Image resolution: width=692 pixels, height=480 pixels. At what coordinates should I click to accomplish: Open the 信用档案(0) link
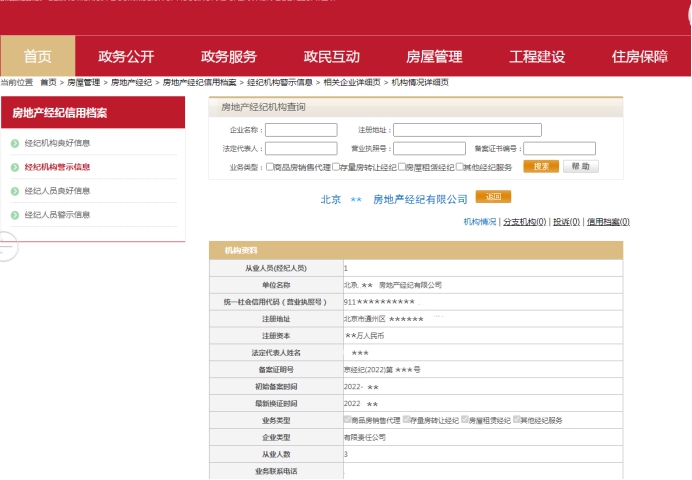point(608,222)
